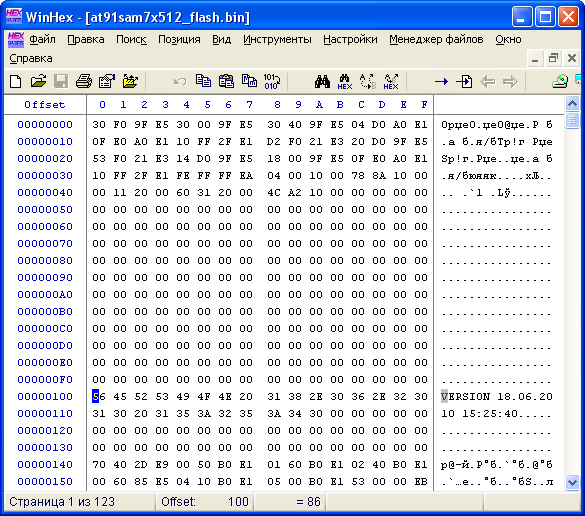Viewport: 585px width, 516px height.
Task: Click the Go To Page icon
Action: click(x=464, y=81)
